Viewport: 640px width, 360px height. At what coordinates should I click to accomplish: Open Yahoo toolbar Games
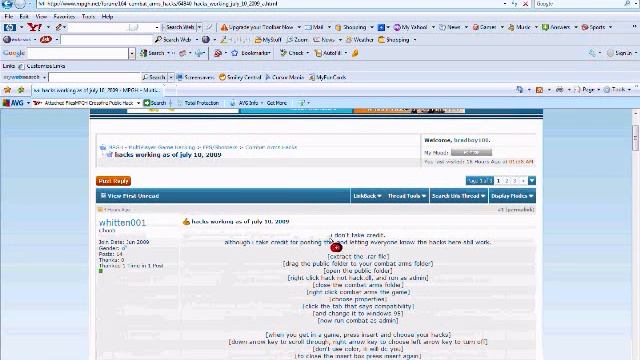click(484, 27)
